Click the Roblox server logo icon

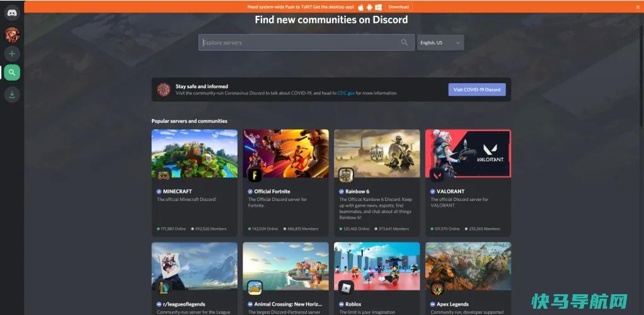click(x=346, y=288)
